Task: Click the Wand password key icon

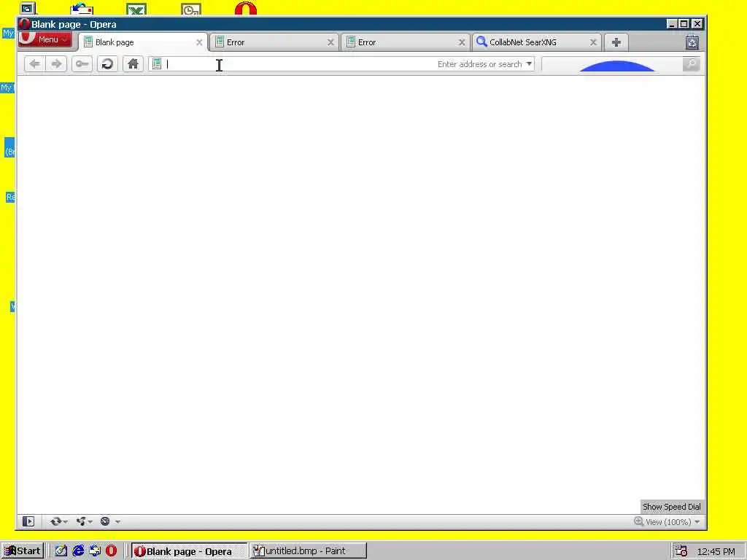Action: coord(82,64)
